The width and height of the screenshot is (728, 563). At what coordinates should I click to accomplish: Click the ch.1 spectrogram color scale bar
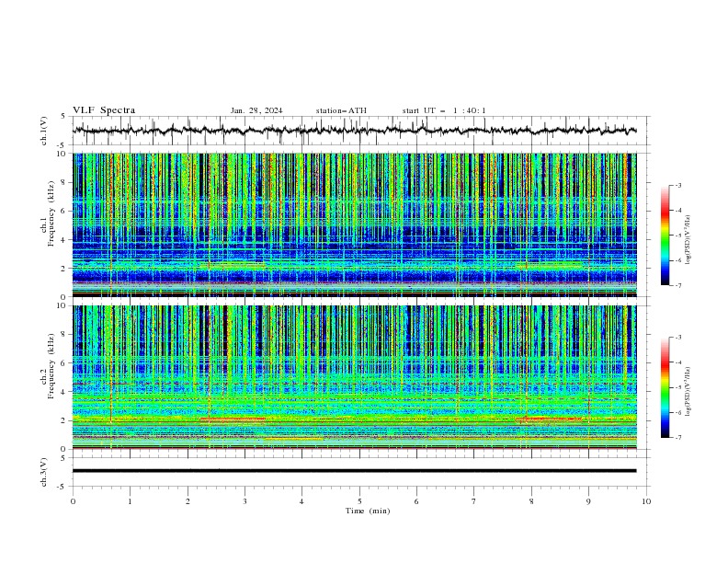(x=665, y=236)
